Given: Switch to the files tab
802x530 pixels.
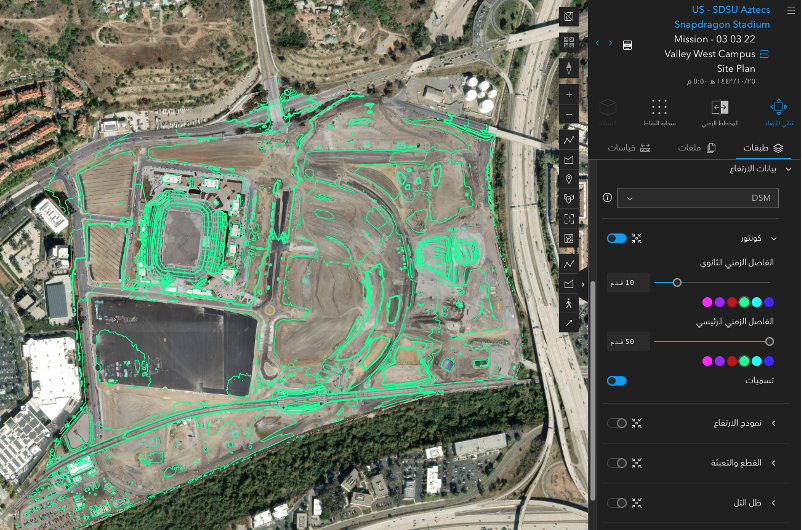Looking at the screenshot, I should click(x=696, y=148).
